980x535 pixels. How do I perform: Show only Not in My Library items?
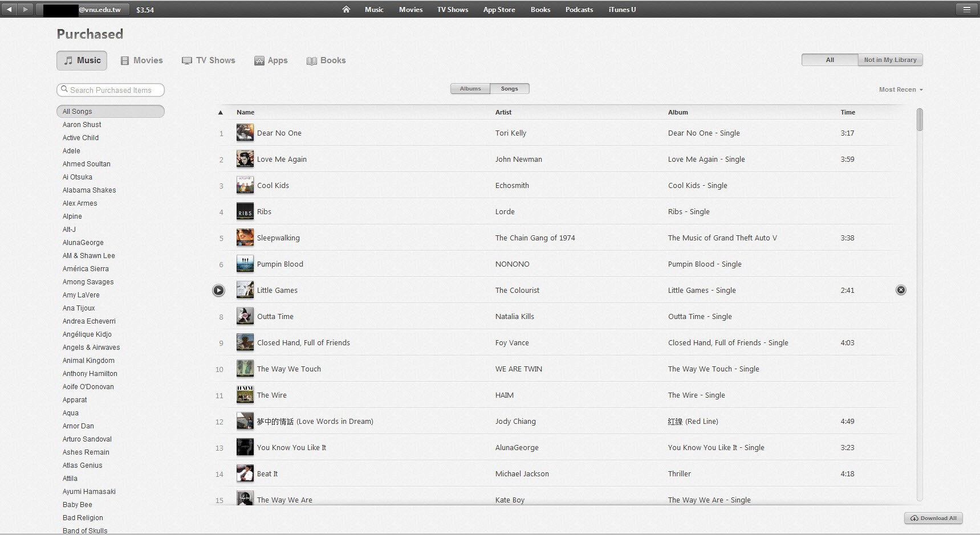[x=890, y=60]
